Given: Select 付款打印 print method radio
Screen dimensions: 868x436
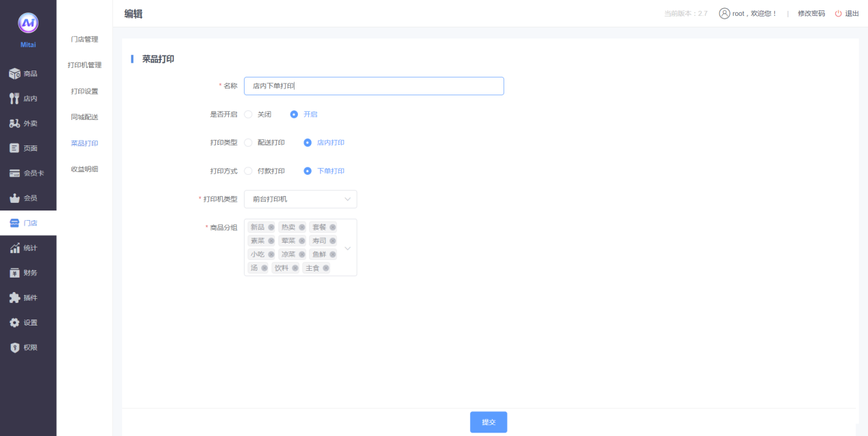Looking at the screenshot, I should [249, 171].
